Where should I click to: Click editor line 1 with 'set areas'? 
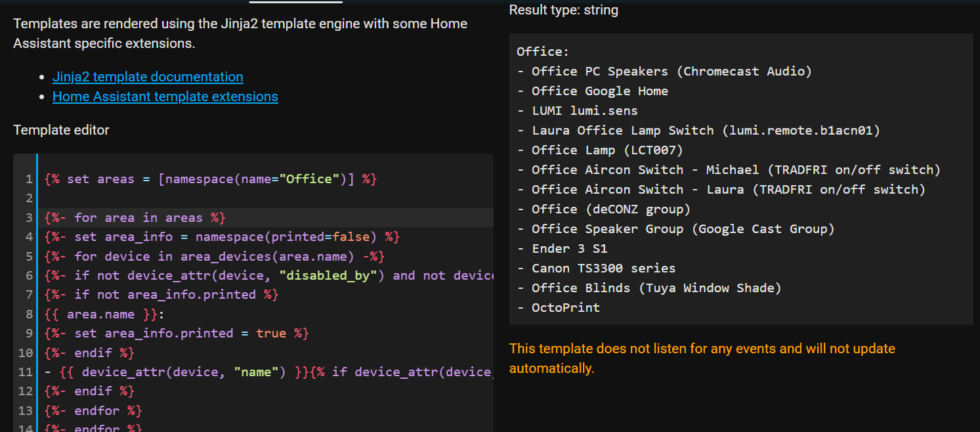(x=211, y=179)
